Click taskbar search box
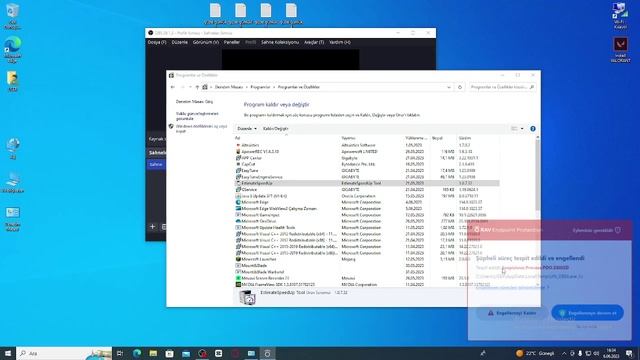Image resolution: width=640 pixels, height=360 pixels. tap(64, 353)
